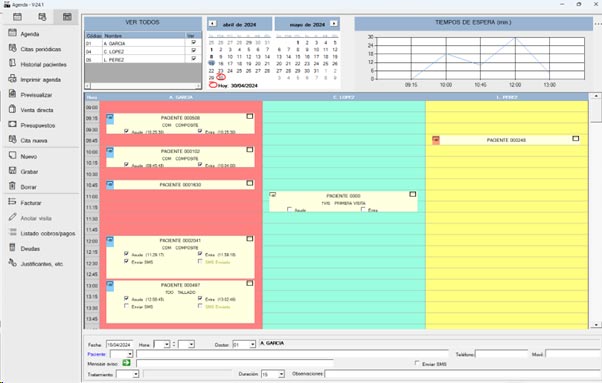Viewport: 602px width, 383px height.
Task: Toggle Enviar SMS checkbox in bottom form
Action: (417, 363)
